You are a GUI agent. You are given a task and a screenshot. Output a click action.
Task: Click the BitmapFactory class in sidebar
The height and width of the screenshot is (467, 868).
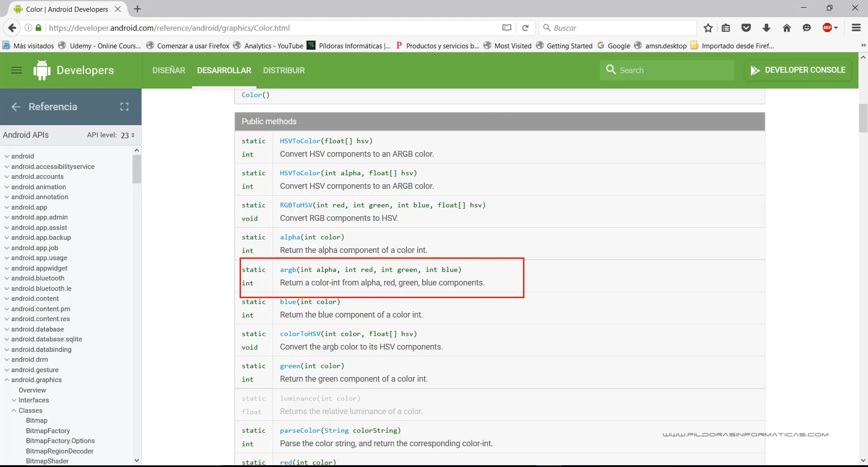pos(48,431)
